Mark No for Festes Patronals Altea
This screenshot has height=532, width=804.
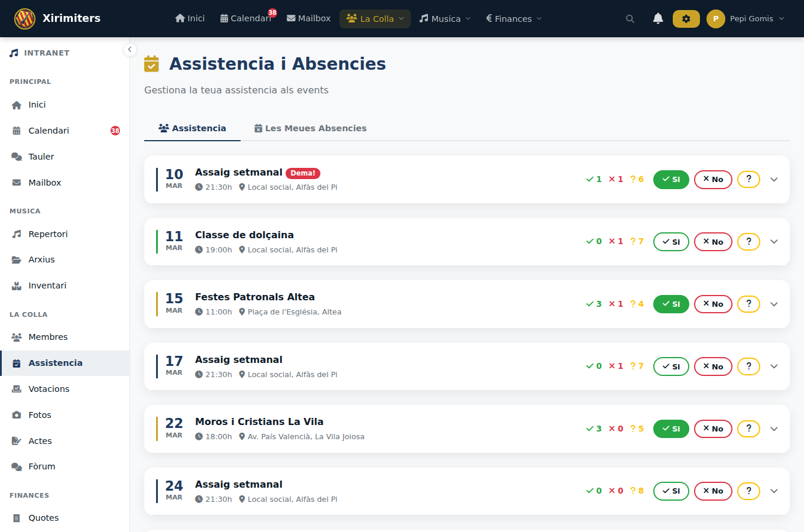(713, 304)
